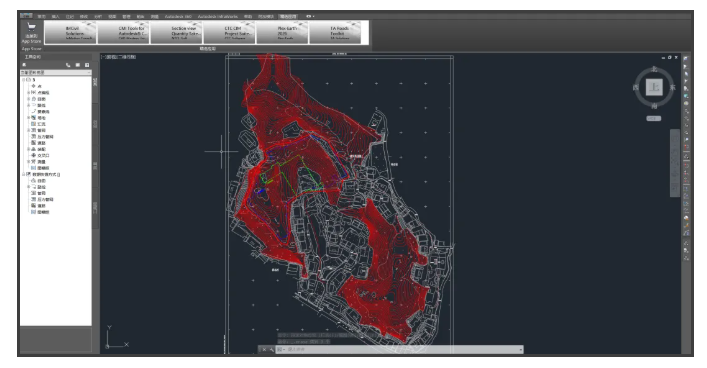Select the 汇流 (Catchments) tree item
The width and height of the screenshot is (707, 368).
click(41, 124)
